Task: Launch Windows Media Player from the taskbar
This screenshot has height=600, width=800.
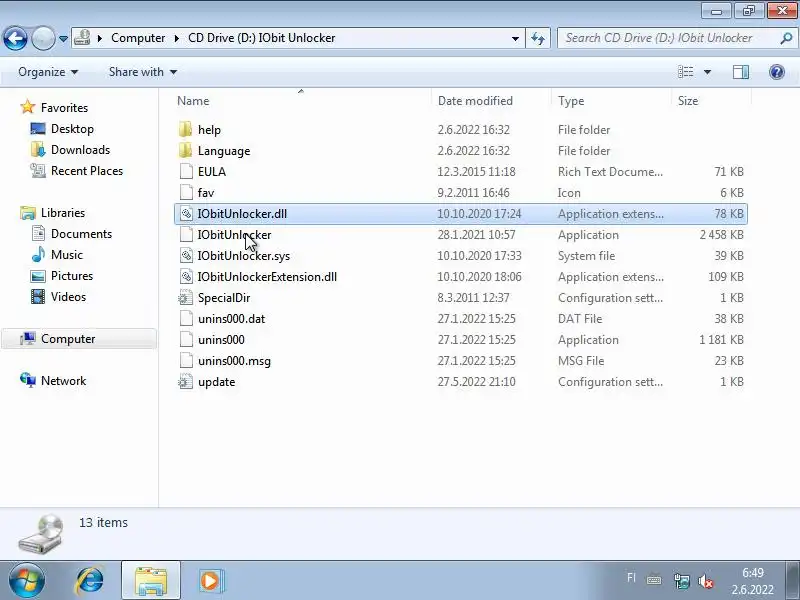Action: 211,580
